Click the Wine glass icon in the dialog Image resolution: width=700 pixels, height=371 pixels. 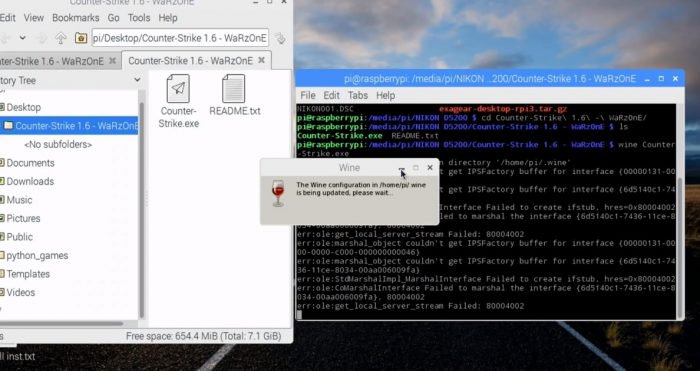point(278,193)
